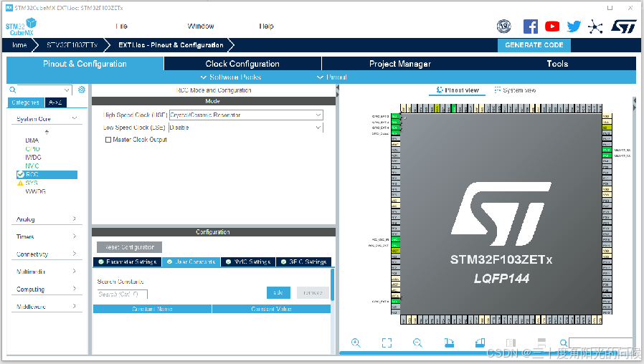Go to STM32F103ZETx breadcrumb

tap(72, 45)
